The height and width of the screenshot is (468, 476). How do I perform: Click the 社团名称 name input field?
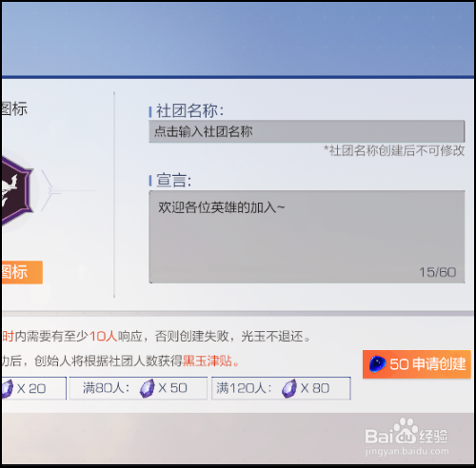(307, 131)
